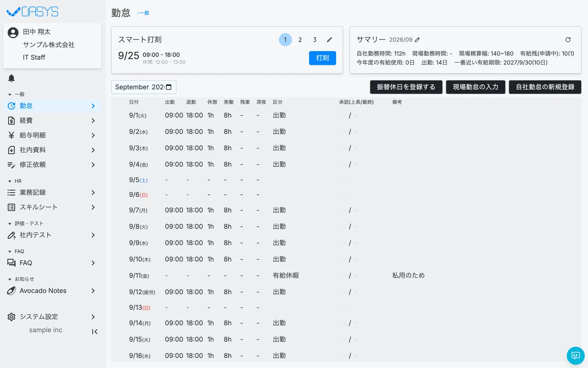The width and height of the screenshot is (588, 368).
Task: Click the 経費 receipt icon
Action: pyautogui.click(x=11, y=121)
